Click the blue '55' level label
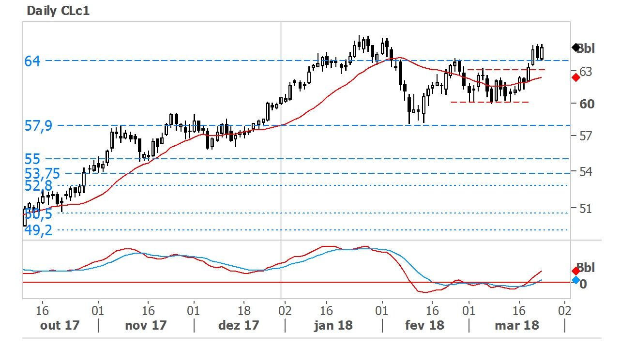The image size is (620, 364). [32, 160]
